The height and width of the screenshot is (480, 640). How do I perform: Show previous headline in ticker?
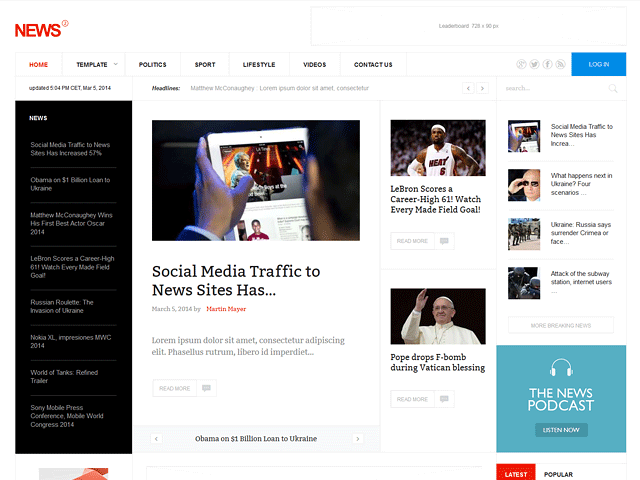468,88
